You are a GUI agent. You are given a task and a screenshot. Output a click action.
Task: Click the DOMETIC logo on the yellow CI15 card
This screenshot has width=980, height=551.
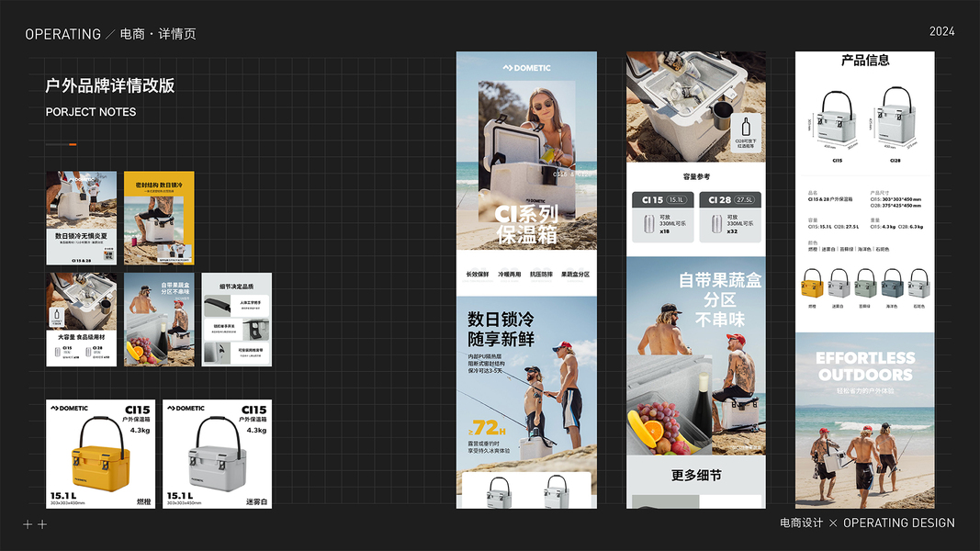point(70,408)
